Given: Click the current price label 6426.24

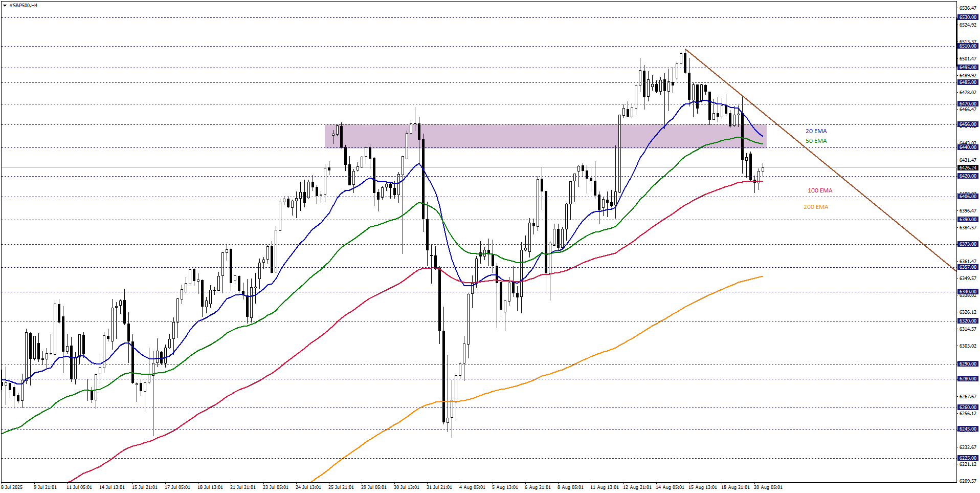Looking at the screenshot, I should point(968,168).
